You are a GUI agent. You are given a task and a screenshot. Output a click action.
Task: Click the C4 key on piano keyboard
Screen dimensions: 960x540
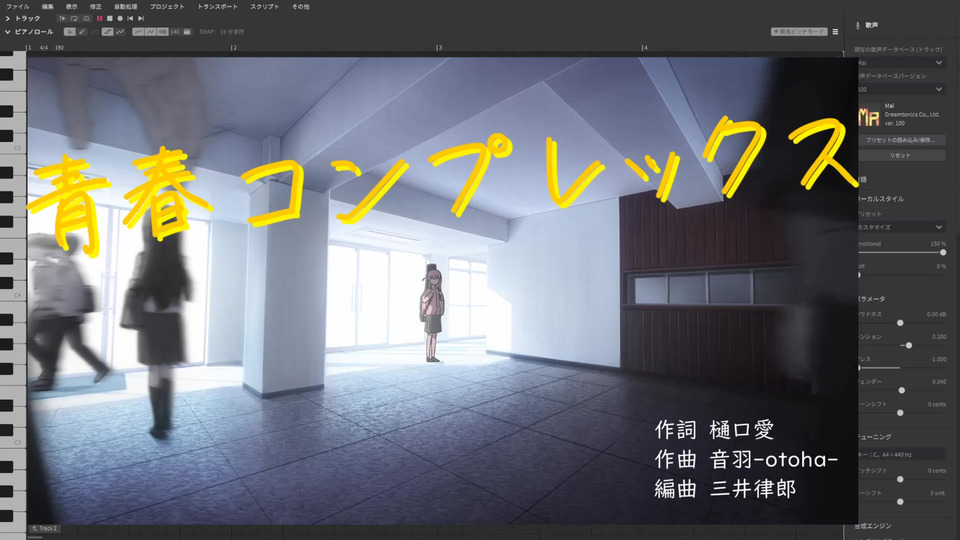tap(13, 295)
